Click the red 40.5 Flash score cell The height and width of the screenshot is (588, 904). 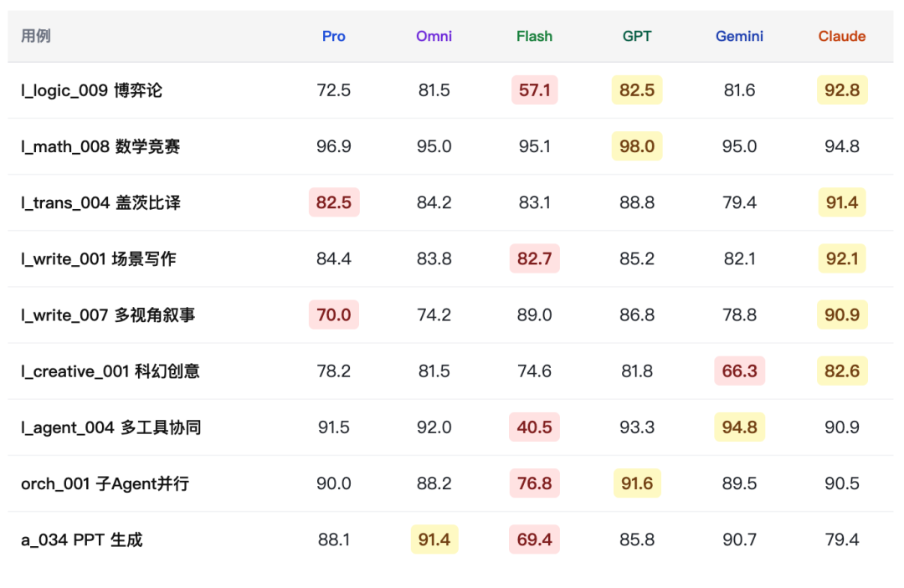[x=534, y=427]
